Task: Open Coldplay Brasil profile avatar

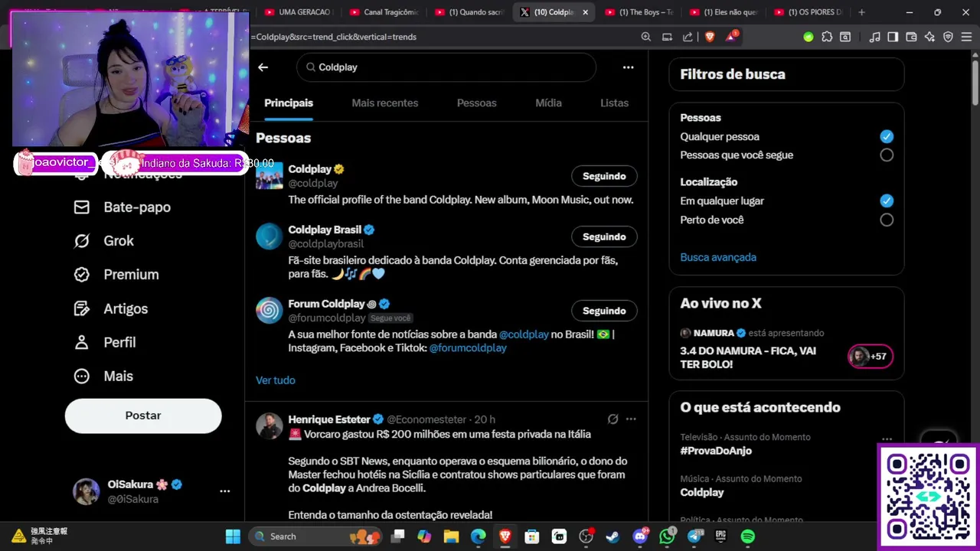Action: click(x=269, y=236)
